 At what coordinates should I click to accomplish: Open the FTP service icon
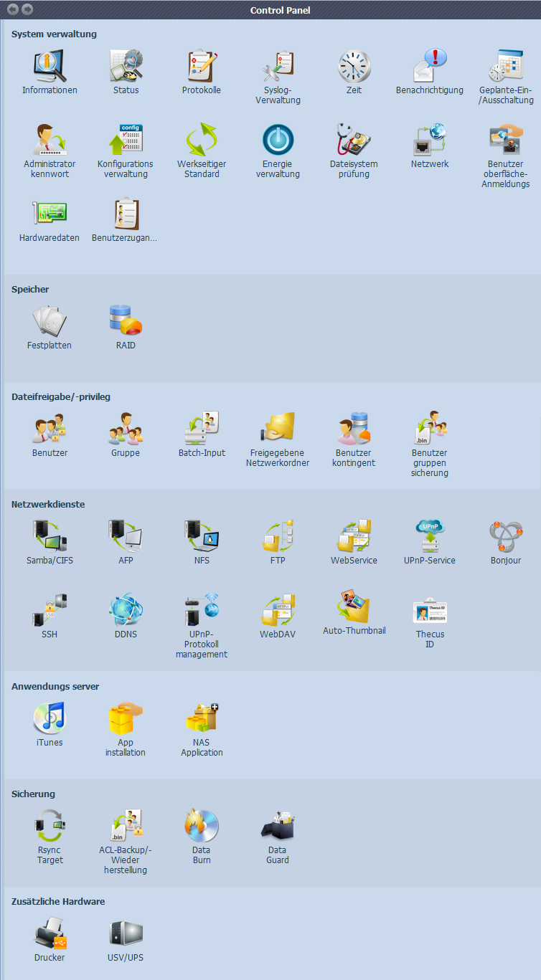[278, 537]
